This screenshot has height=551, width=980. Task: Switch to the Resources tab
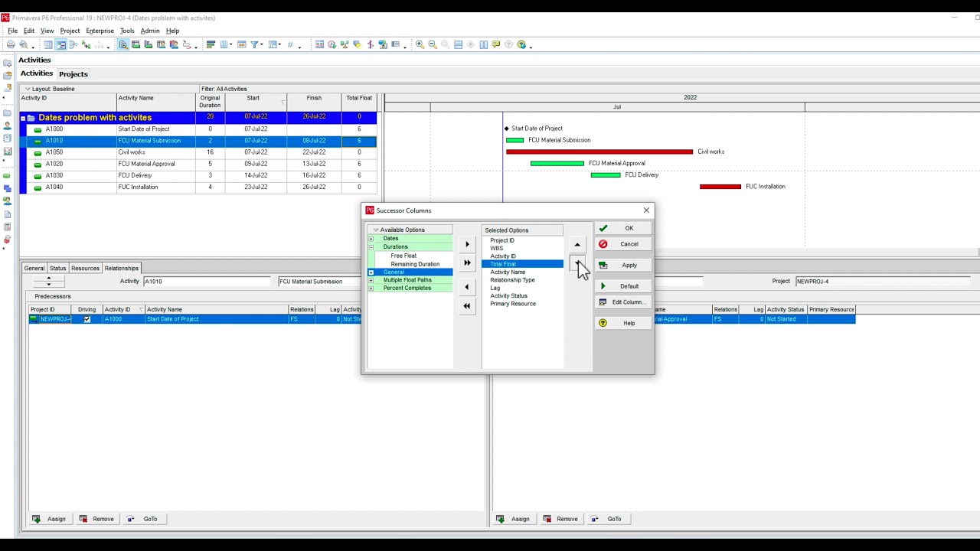(85, 269)
